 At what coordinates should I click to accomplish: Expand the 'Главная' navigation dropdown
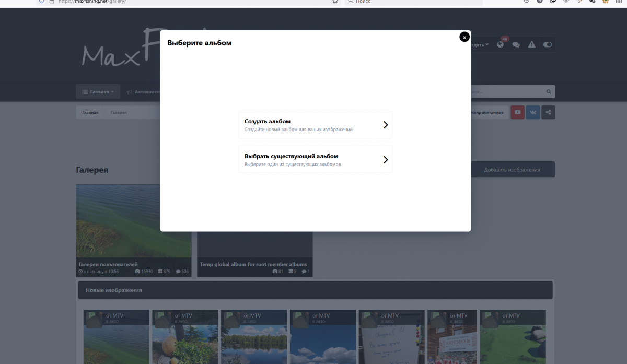[x=98, y=92]
